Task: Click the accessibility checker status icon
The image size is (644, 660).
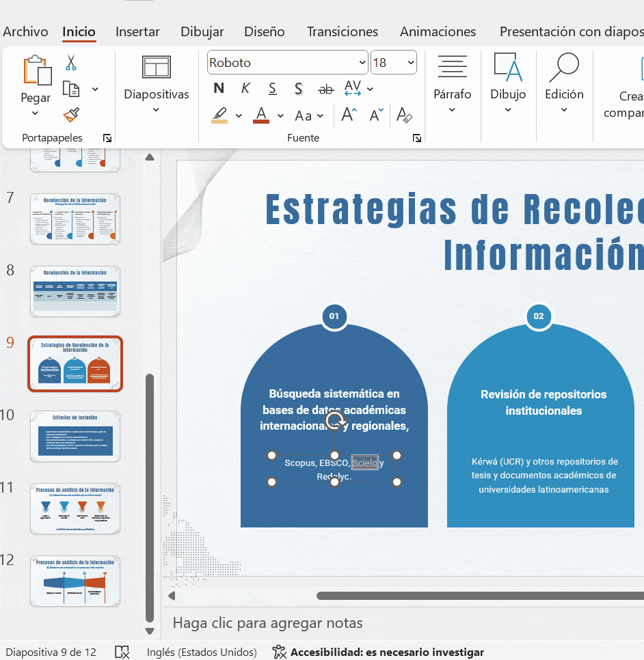Action: tap(279, 652)
